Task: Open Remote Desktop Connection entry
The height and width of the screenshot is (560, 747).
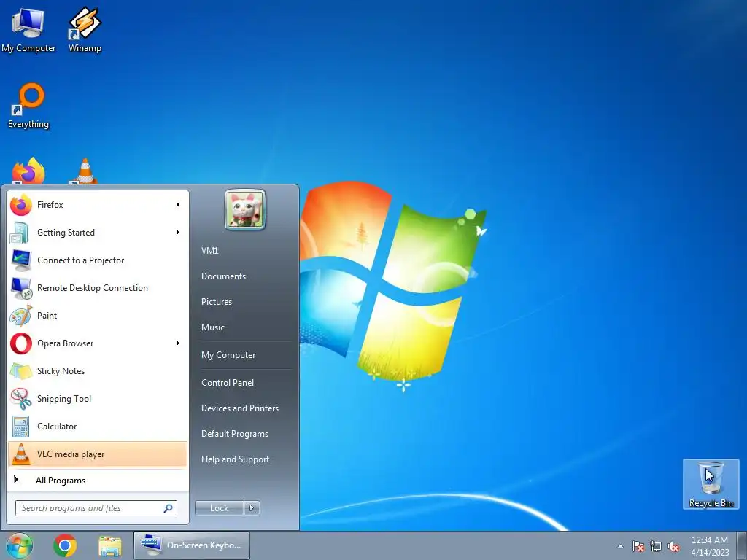Action: pos(98,287)
